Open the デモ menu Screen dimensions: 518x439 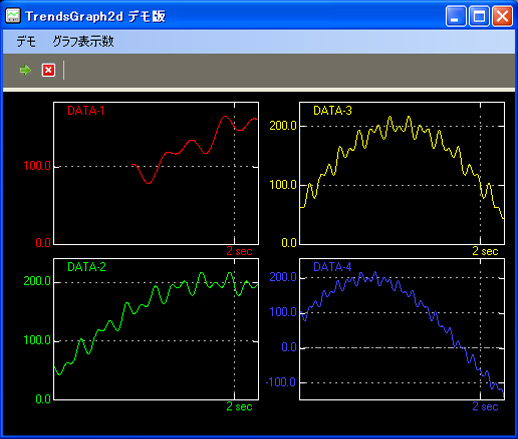(26, 42)
